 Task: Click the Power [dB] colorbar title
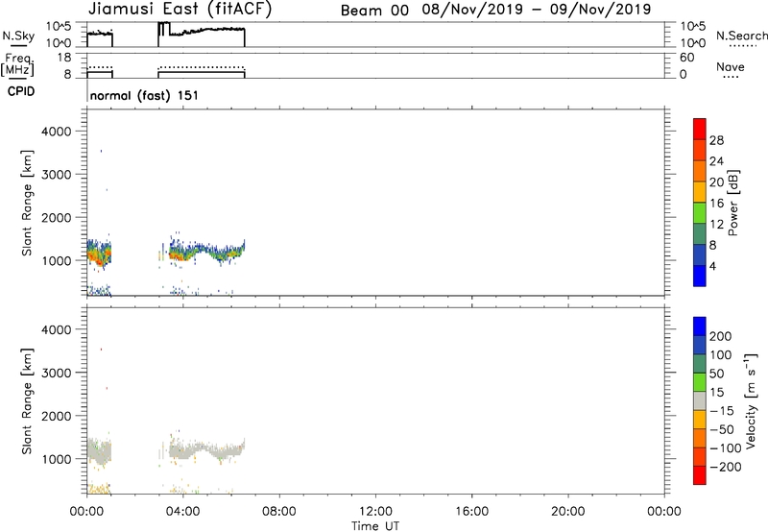[732, 203]
